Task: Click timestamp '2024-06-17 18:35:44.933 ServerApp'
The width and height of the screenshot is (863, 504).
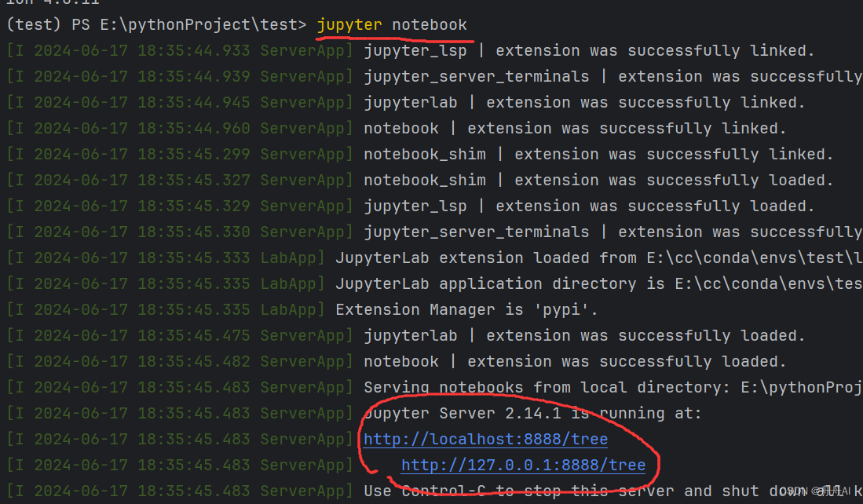Action: coord(179,50)
